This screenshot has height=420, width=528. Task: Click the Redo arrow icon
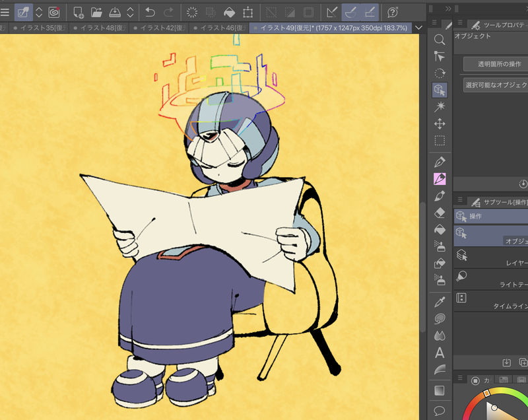pyautogui.click(x=168, y=13)
